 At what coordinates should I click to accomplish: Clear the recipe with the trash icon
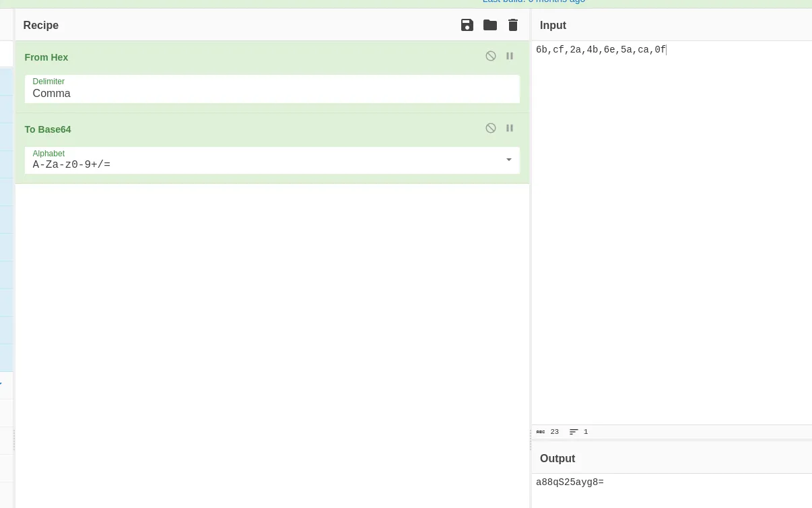pyautogui.click(x=513, y=25)
